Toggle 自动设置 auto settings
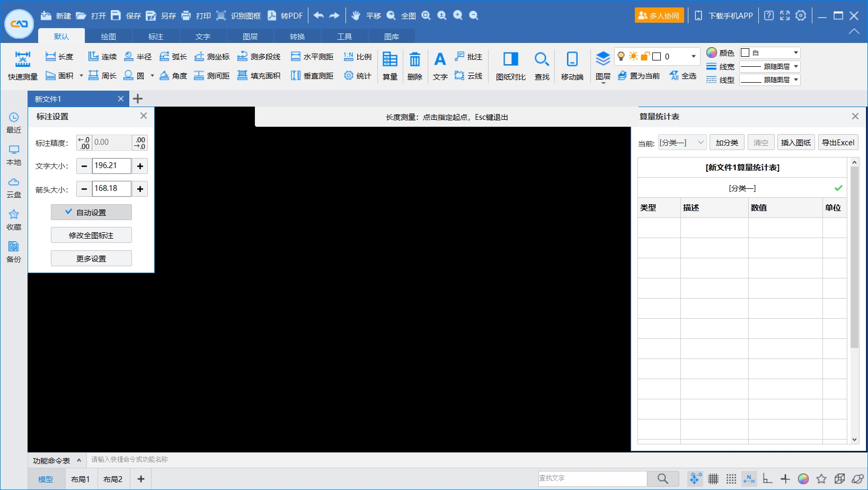 91,212
